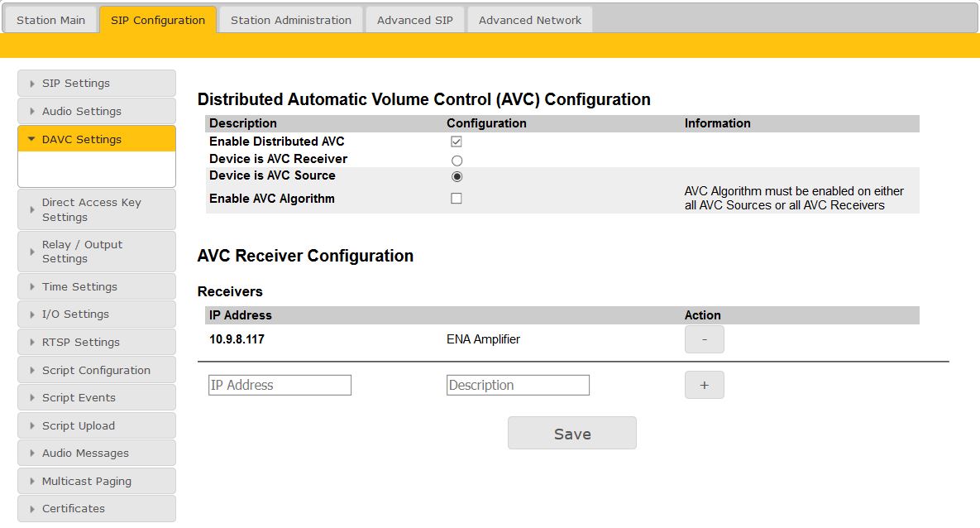The height and width of the screenshot is (528, 980).
Task: Go to Advanced Network tab
Action: [x=529, y=20]
